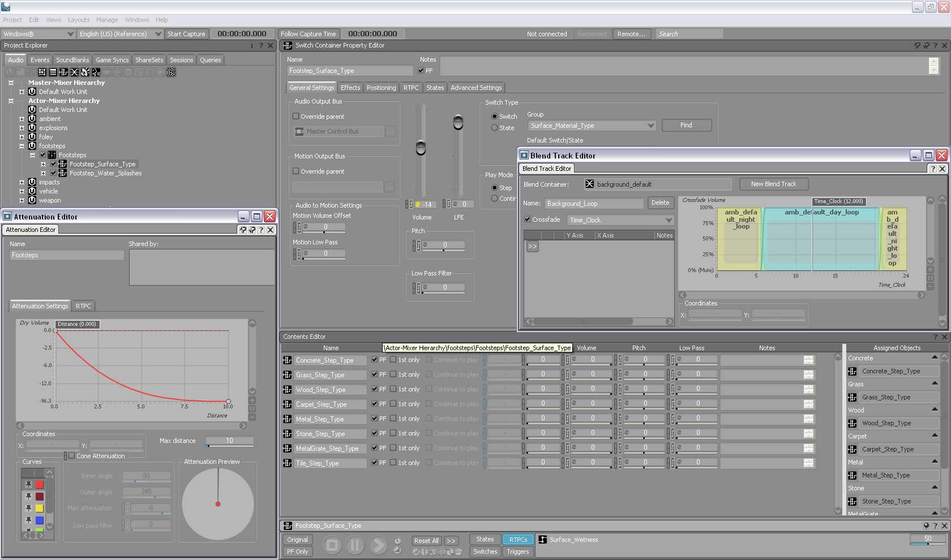Click Concrete_Step_Type icon in Contents Editor list

tap(287, 360)
